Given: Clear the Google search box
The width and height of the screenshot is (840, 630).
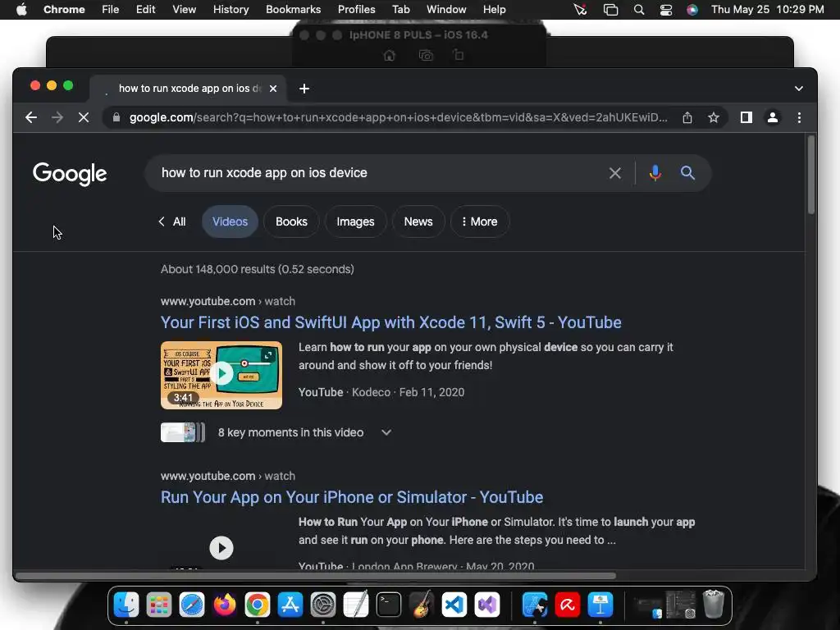Looking at the screenshot, I should click(x=615, y=173).
